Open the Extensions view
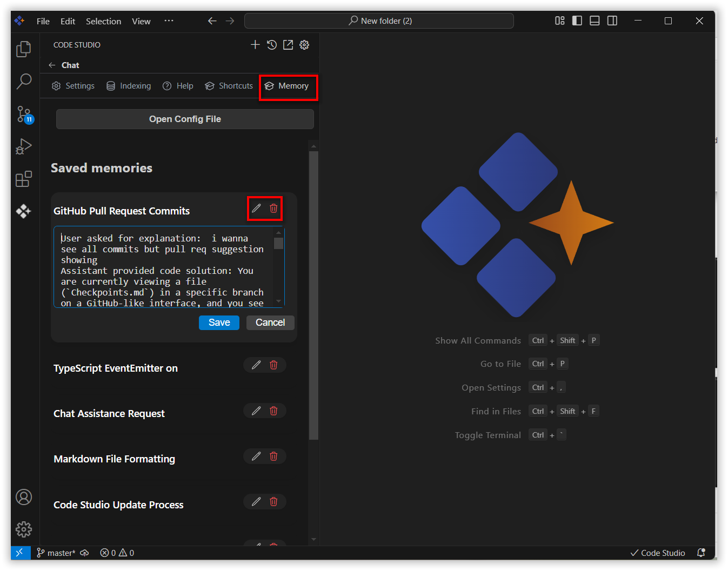Image resolution: width=728 pixels, height=571 pixels. [24, 179]
